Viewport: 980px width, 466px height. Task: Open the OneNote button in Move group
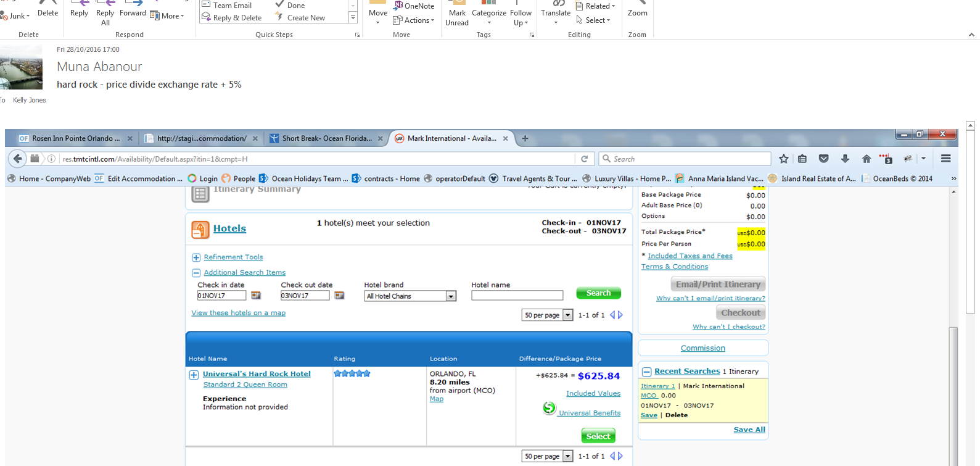(414, 6)
